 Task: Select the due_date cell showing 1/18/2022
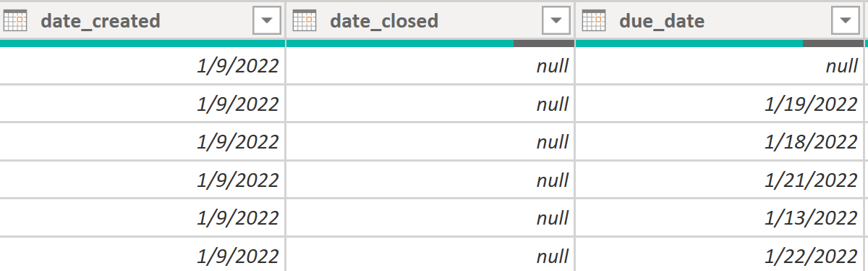point(720,142)
